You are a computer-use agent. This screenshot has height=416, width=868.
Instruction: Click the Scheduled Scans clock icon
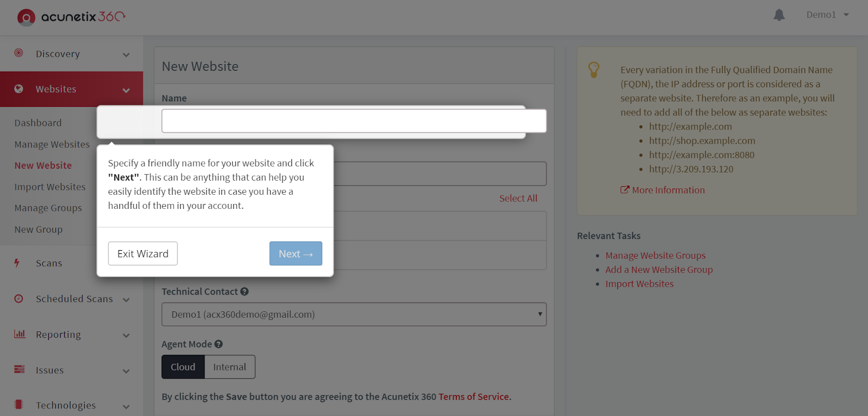(x=19, y=299)
